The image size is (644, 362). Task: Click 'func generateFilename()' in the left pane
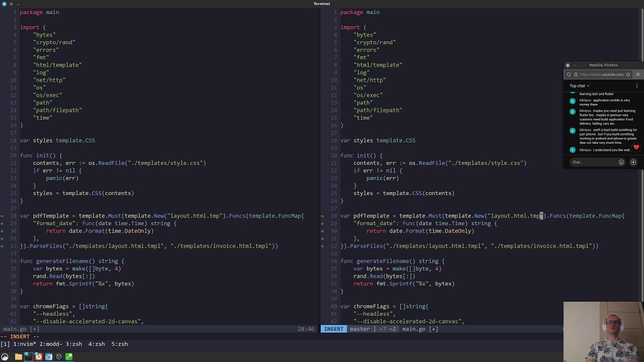(x=57, y=261)
